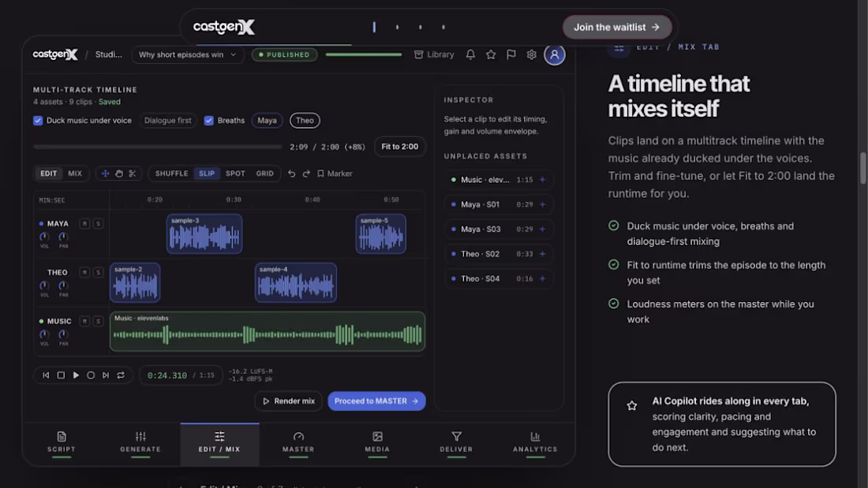Click Proceed to MASTER button
The height and width of the screenshot is (488, 868).
(376, 401)
